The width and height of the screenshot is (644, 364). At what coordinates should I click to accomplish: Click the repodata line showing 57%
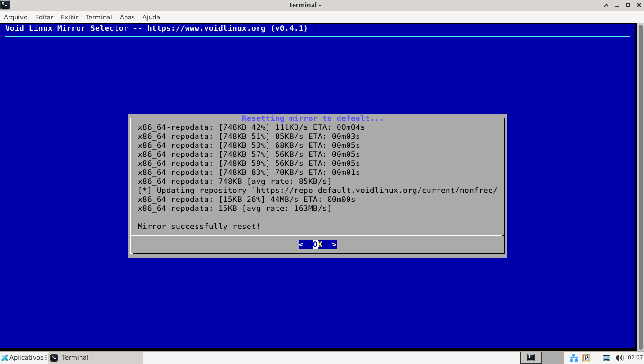[249, 155]
